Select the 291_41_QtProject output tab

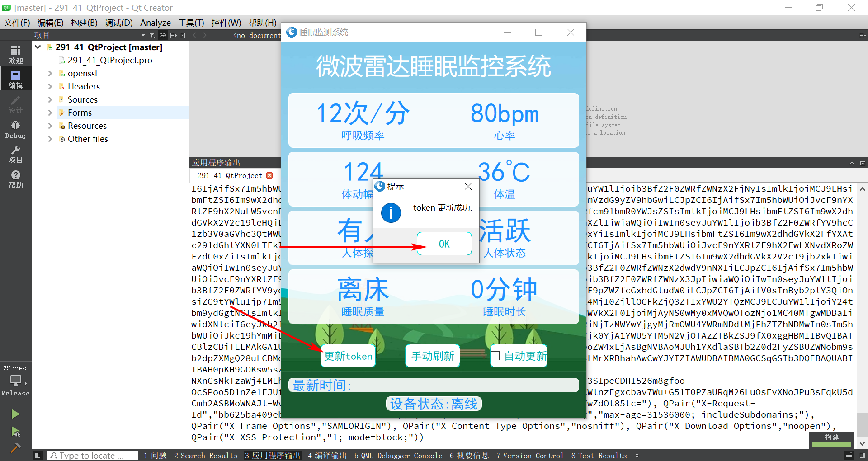pos(230,175)
